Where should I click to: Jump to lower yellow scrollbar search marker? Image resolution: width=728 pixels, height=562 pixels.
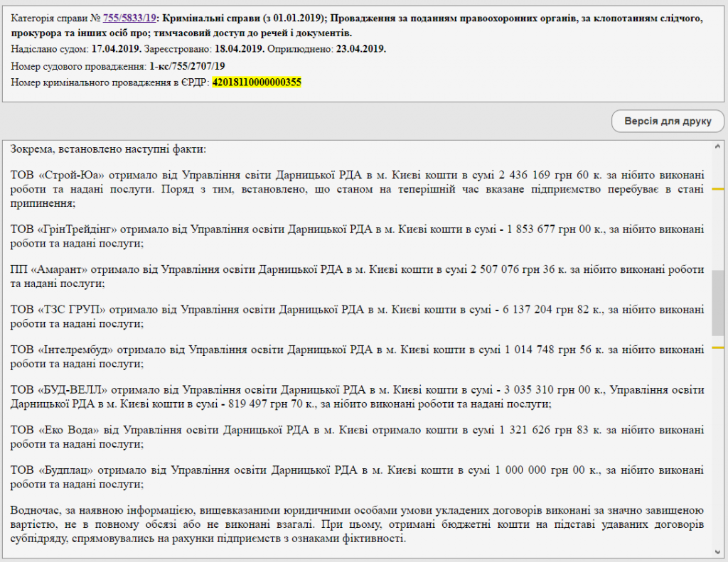coord(717,347)
